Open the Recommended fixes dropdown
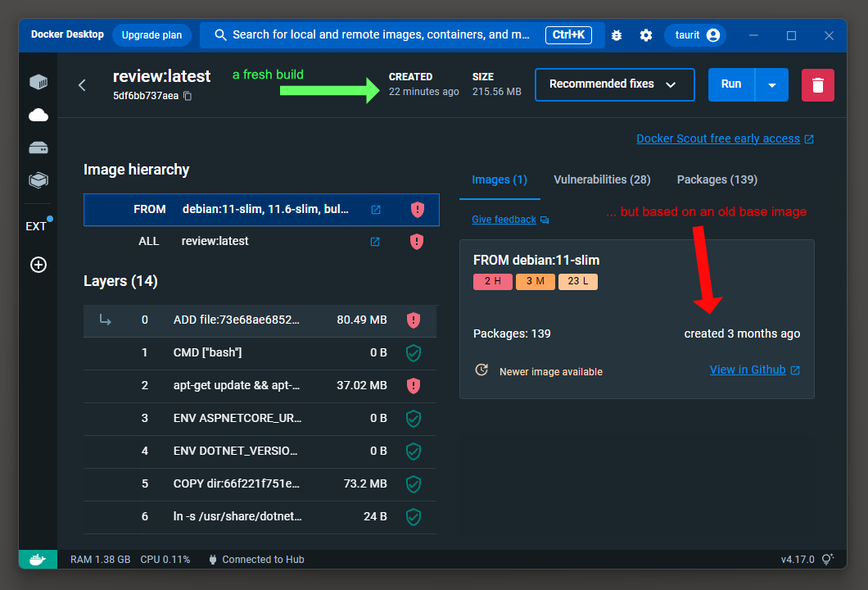 614,84
